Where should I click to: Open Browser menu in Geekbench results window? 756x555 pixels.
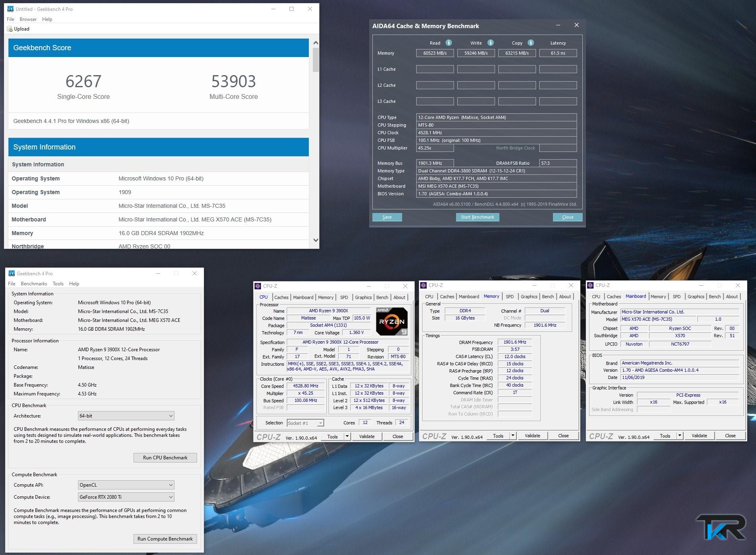[28, 19]
